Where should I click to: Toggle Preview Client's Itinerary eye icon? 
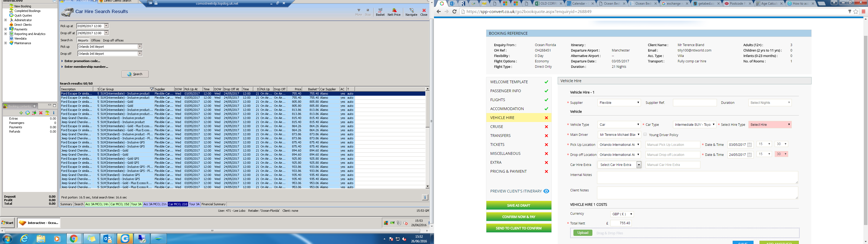546,191
